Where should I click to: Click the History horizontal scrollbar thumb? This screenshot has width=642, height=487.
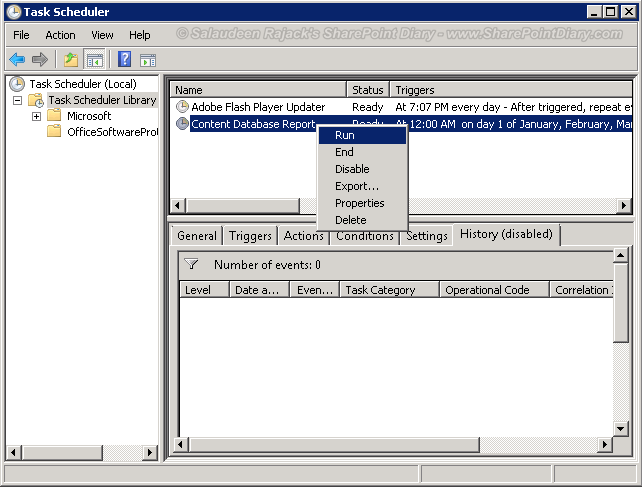[x=334, y=444]
